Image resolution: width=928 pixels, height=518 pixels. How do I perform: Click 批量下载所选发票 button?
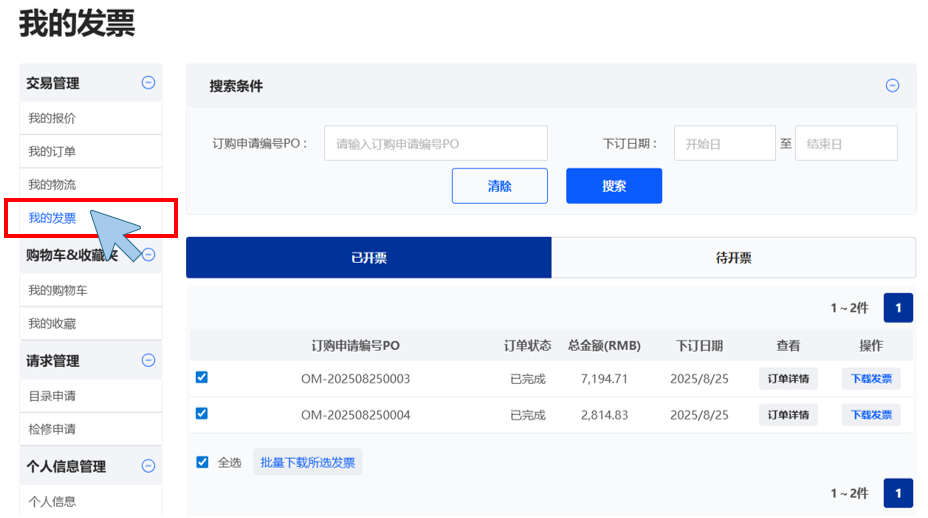coord(307,462)
